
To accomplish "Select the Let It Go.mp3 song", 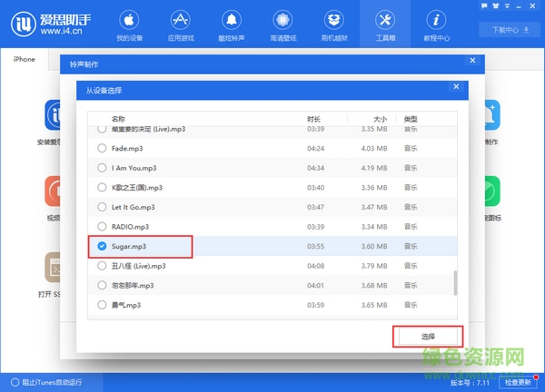I will click(x=102, y=207).
